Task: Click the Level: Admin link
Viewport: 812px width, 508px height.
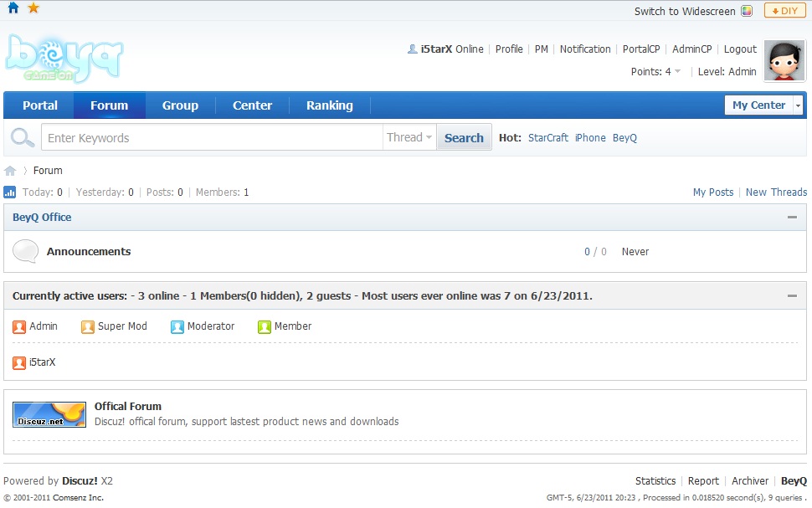Action: click(727, 71)
